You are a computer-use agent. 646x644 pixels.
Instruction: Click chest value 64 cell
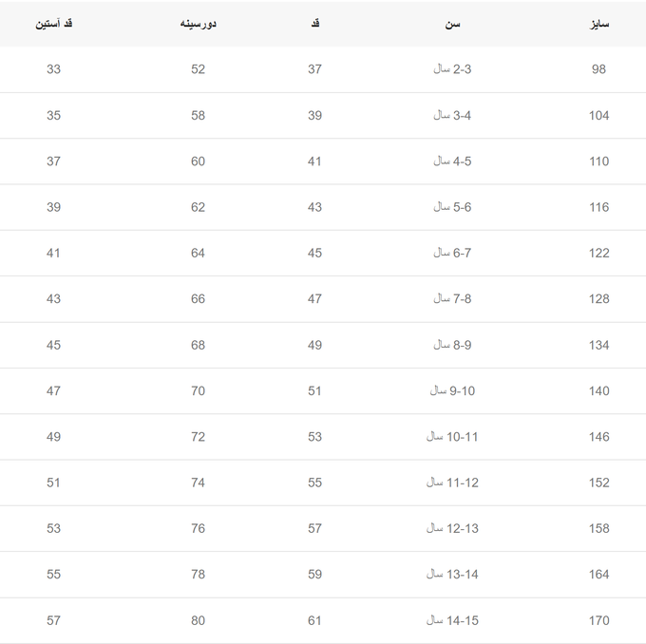[198, 253]
